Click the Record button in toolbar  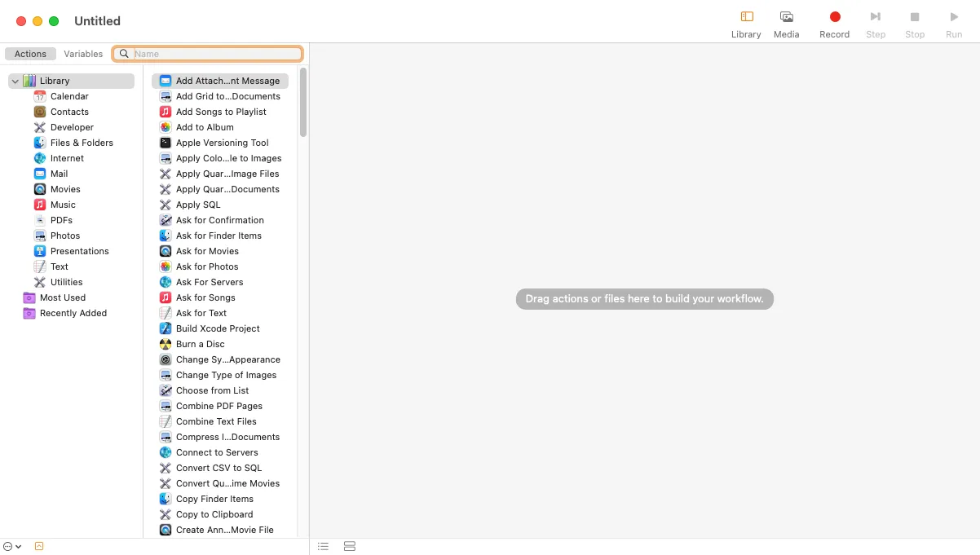(x=834, y=17)
